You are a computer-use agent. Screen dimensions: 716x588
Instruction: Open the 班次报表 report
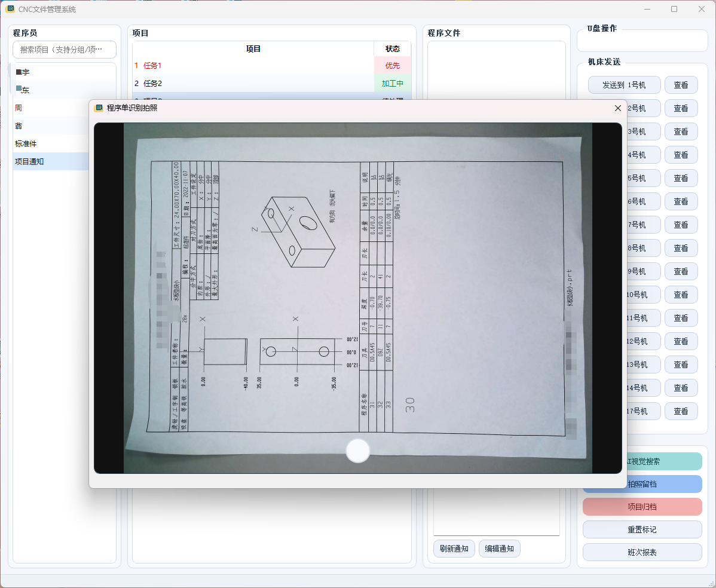click(x=642, y=552)
